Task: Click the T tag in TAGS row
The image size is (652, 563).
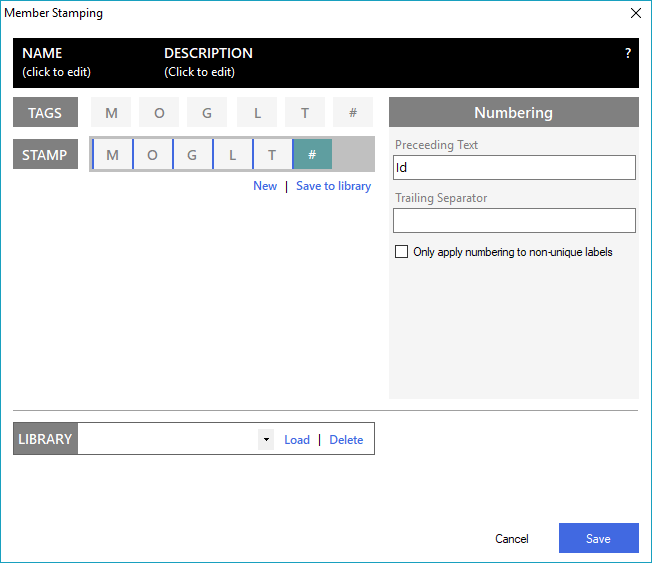Action: [x=305, y=113]
